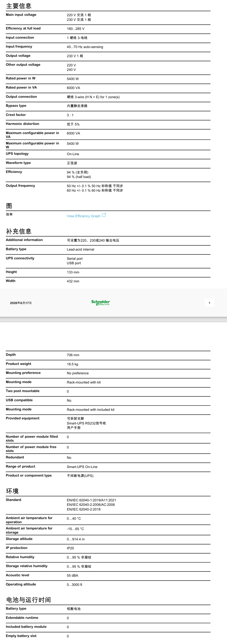Viewport: 227px width, 644px height.
Task: Select the value Rack-mounted with kit
Action: pyautogui.click(x=84, y=382)
